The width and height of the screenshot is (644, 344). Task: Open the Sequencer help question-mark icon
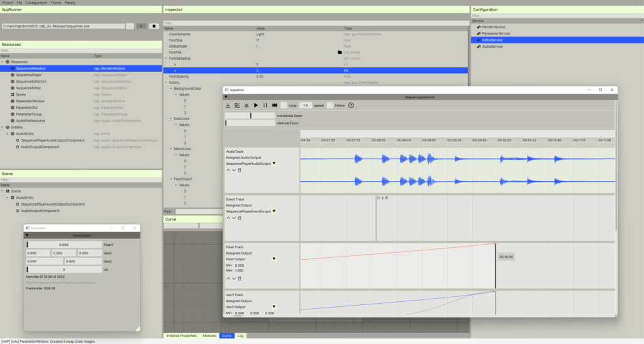(351, 106)
